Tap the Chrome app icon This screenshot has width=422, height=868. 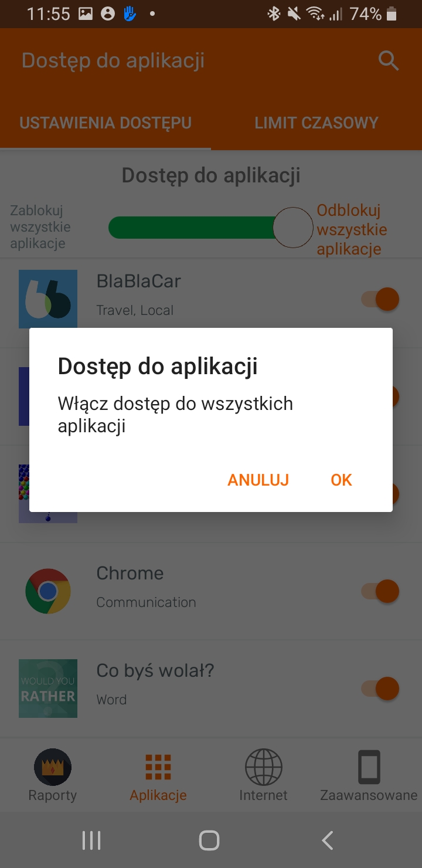[48, 591]
